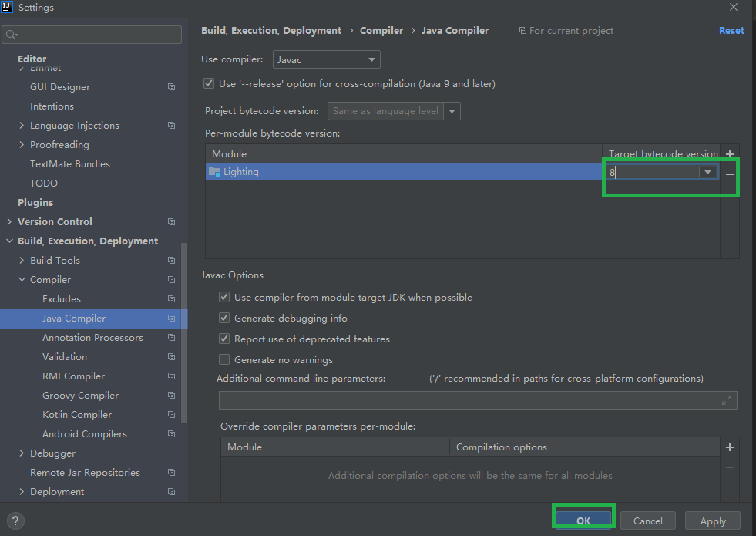This screenshot has height=536, width=756.
Task: Click the project-level icon beside RMI Compiler
Action: click(171, 376)
